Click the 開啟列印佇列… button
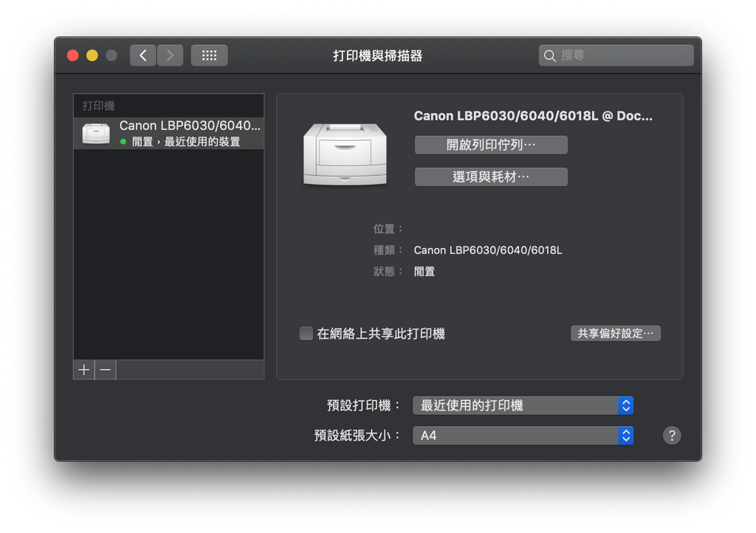 point(491,145)
